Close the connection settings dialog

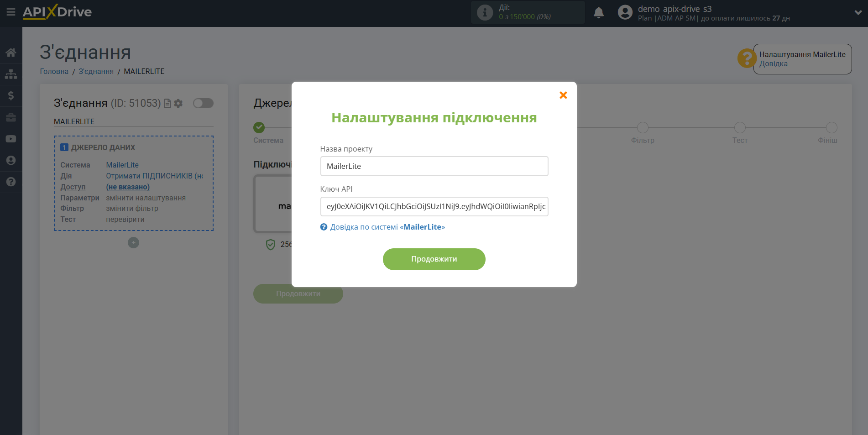(x=563, y=95)
